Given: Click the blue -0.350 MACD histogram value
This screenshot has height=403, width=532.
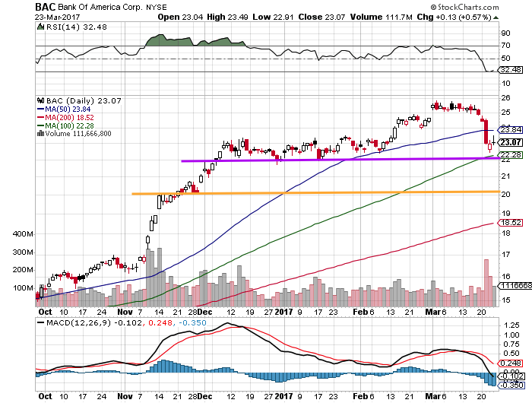Looking at the screenshot, I should [x=192, y=323].
